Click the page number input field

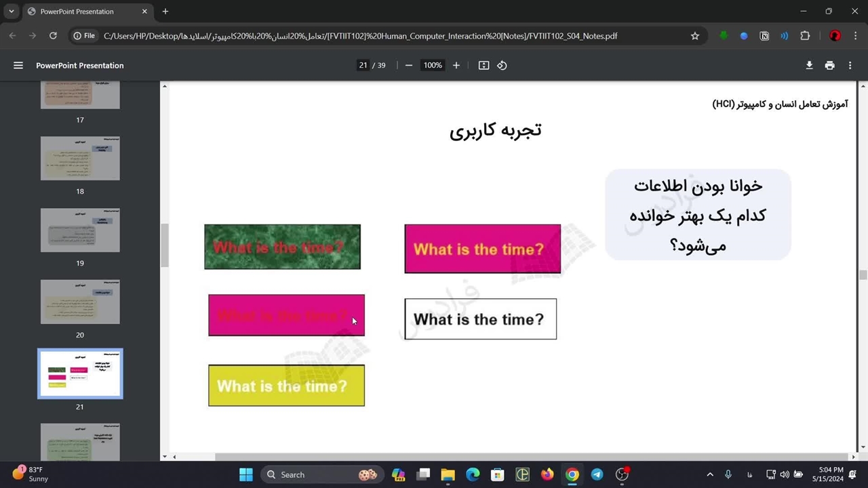363,66
